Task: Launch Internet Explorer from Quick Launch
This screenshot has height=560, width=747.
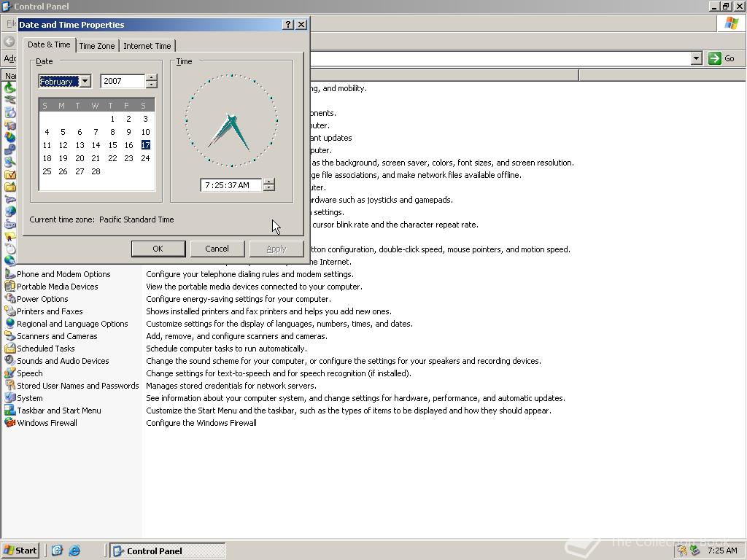Action: tap(74, 551)
